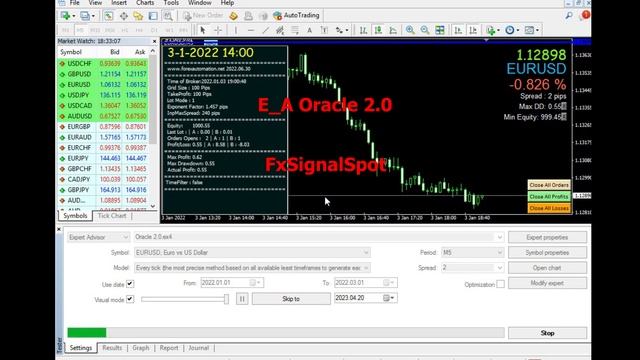Screen dimensions: 640x360
Task: Select the H1 timeframe button
Action: pos(125,30)
